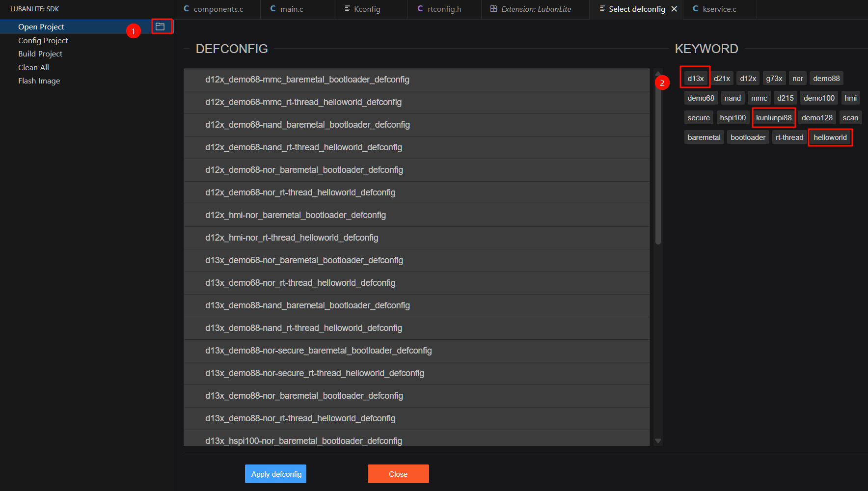The width and height of the screenshot is (868, 491).
Task: Select d12x_demo68-mmc_baremetal_bootloader_defconfig
Action: tap(417, 80)
